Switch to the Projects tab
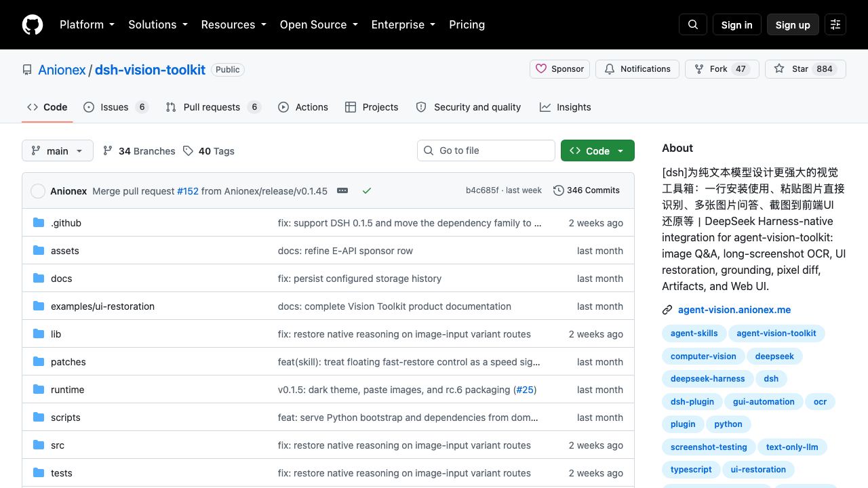Image resolution: width=868 pixels, height=488 pixels. [x=372, y=107]
